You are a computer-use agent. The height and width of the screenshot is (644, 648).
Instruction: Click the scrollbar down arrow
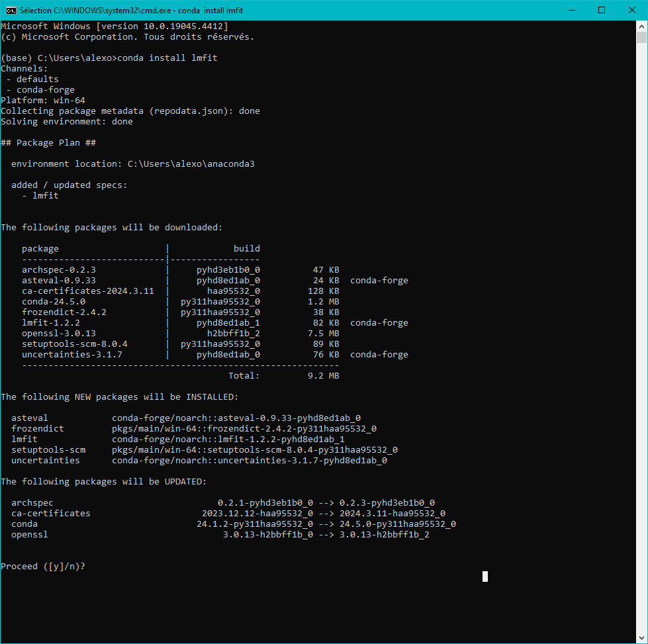pyautogui.click(x=642, y=638)
